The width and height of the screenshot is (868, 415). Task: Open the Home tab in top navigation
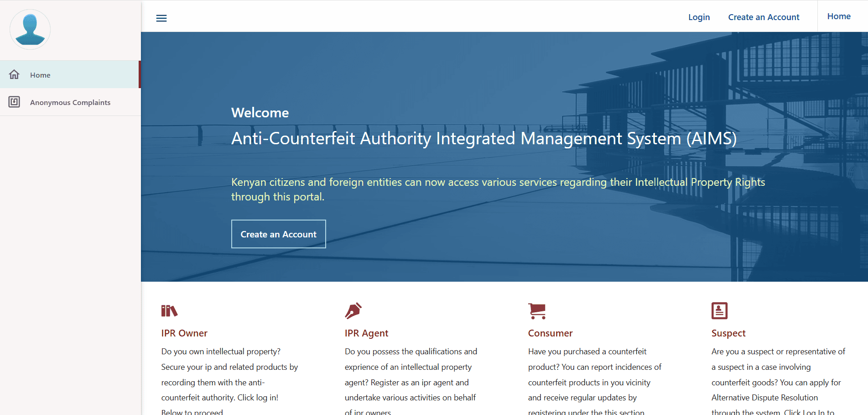coord(839,16)
